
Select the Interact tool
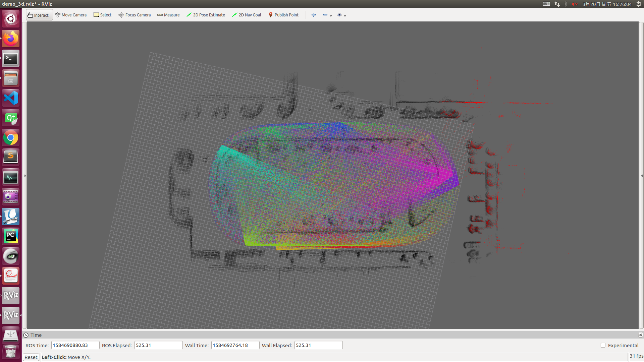39,15
